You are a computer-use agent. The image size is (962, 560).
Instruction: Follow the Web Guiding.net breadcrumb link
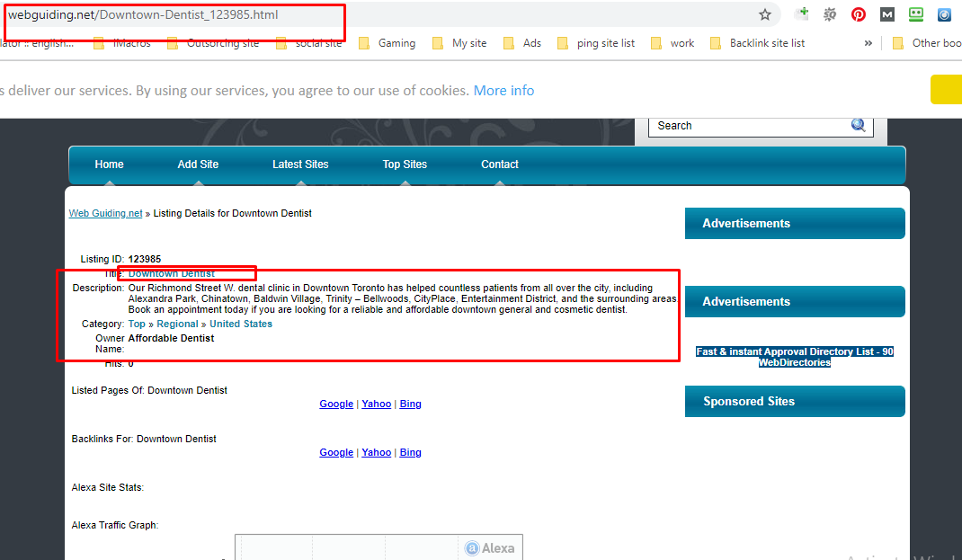click(x=105, y=213)
